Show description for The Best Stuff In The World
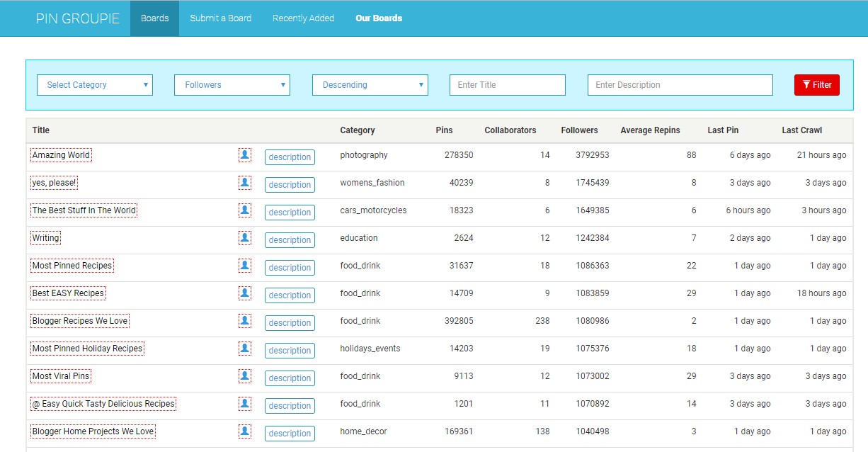868x452 pixels. coord(290,213)
